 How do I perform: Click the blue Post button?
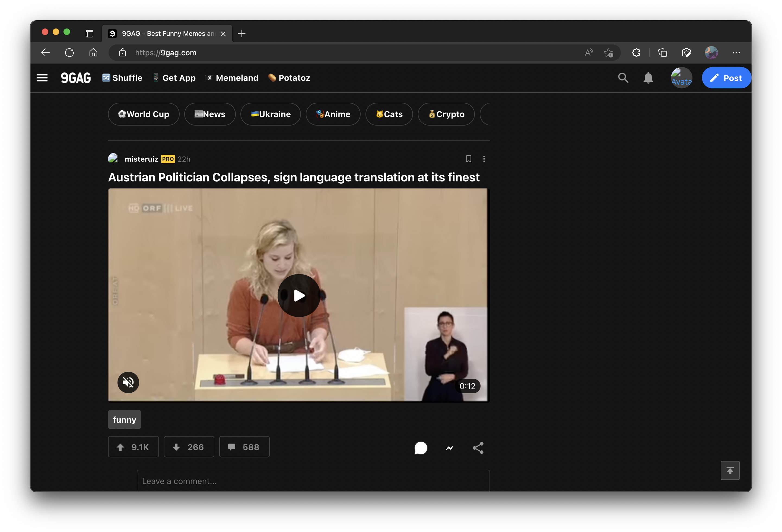(726, 78)
